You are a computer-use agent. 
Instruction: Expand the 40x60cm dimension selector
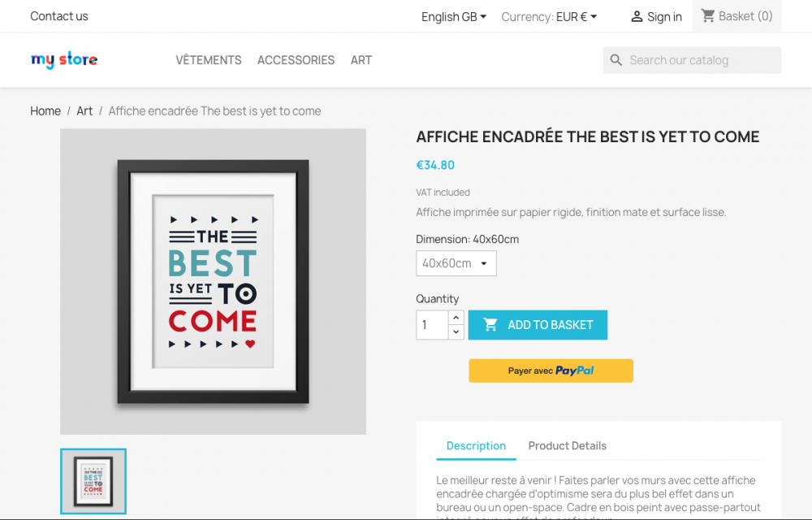click(x=456, y=263)
